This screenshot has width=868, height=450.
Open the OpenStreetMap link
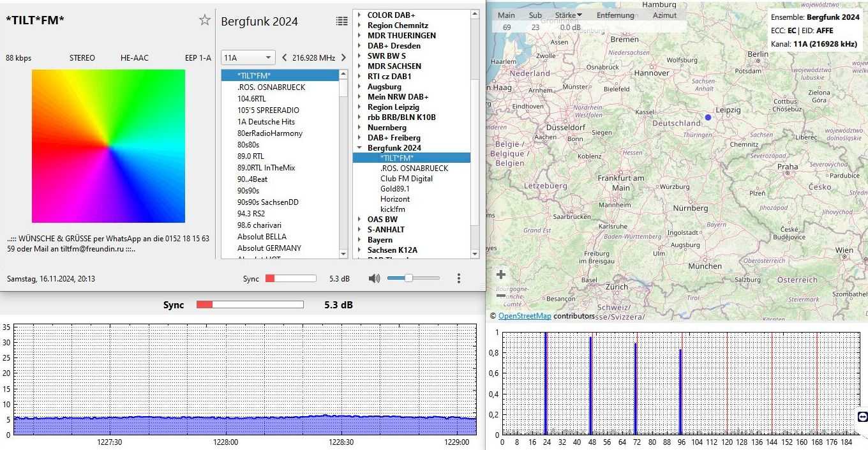pyautogui.click(x=524, y=316)
